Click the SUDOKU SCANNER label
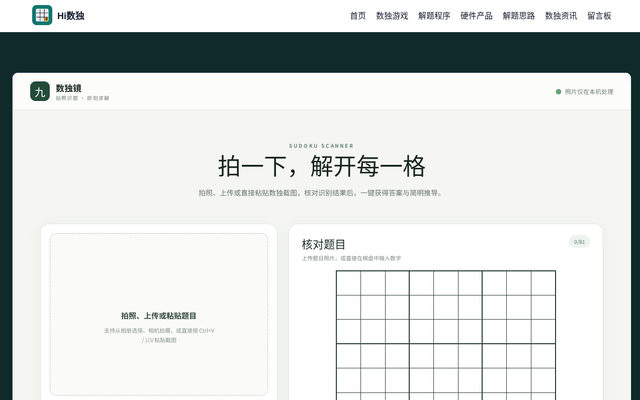 (321, 146)
